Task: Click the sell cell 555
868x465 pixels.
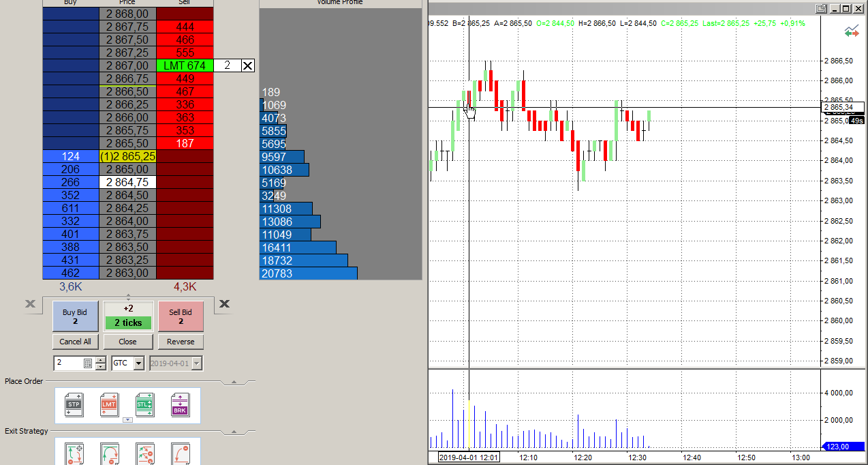Action: (185, 52)
